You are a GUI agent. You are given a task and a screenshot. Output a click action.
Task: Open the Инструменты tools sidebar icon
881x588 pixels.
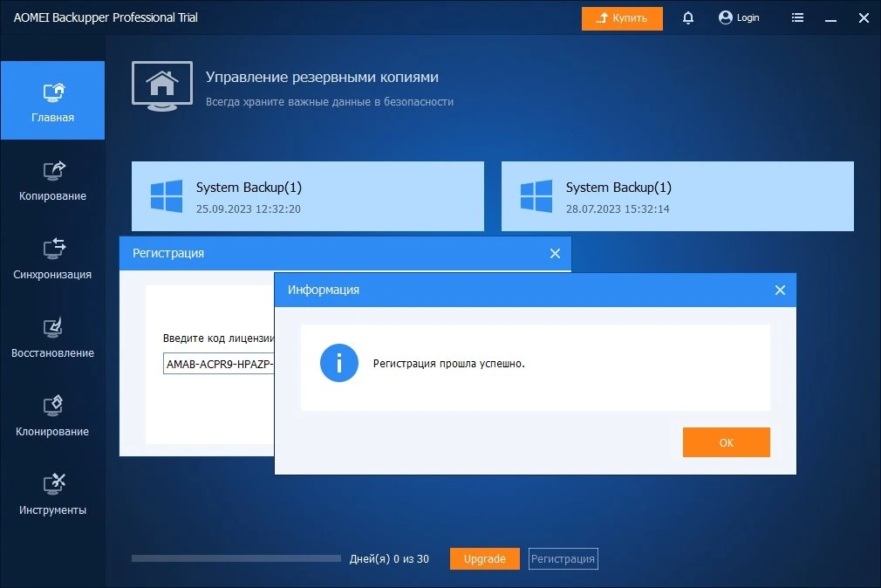[x=53, y=484]
